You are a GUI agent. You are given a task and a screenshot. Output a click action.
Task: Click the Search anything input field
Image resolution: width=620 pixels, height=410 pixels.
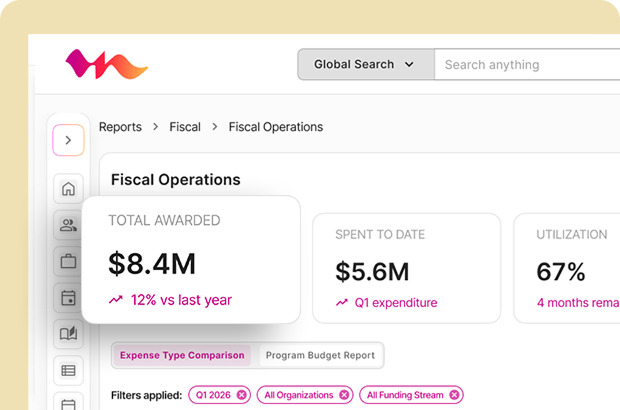(x=525, y=65)
